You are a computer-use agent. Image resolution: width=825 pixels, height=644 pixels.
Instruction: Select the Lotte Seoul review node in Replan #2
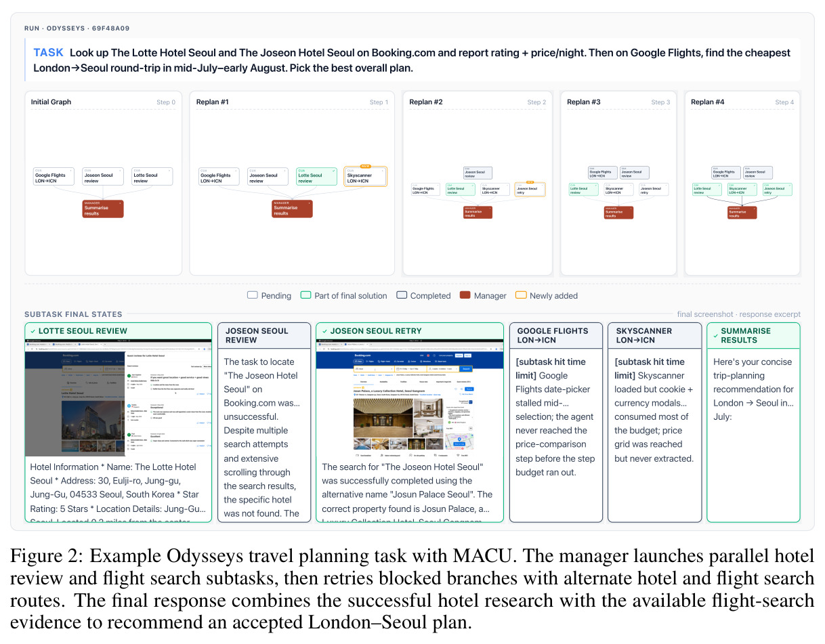[x=459, y=190]
